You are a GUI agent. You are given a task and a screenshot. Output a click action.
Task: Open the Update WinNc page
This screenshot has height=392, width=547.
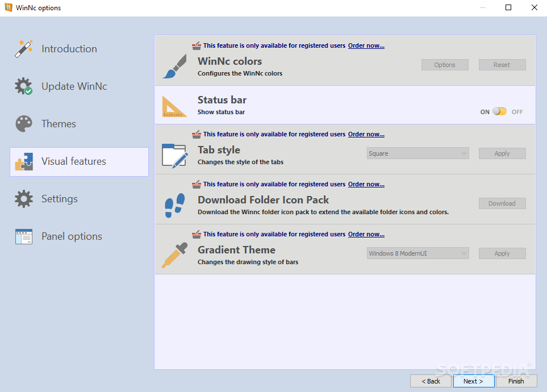pyautogui.click(x=79, y=86)
